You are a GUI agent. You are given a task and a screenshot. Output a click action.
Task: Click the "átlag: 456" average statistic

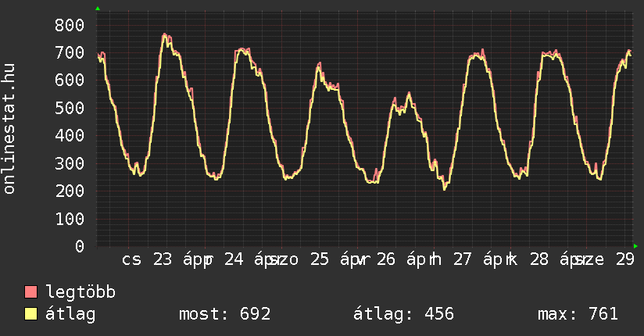pyautogui.click(x=403, y=314)
